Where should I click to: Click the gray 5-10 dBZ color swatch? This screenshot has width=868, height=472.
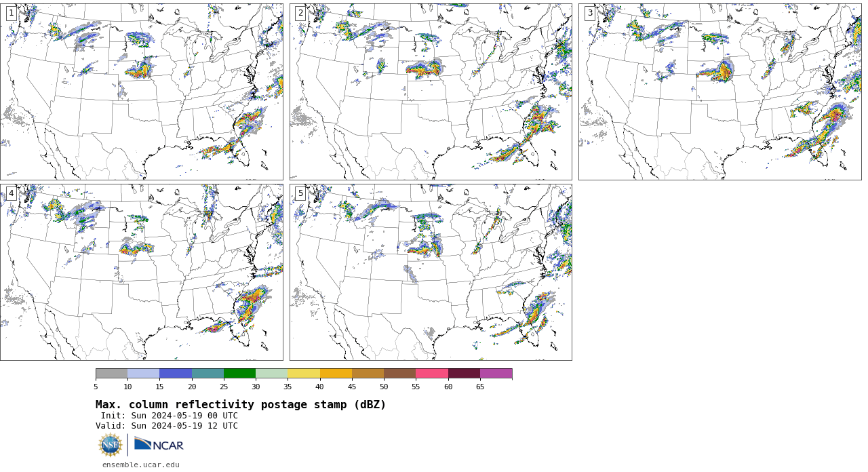[112, 373]
